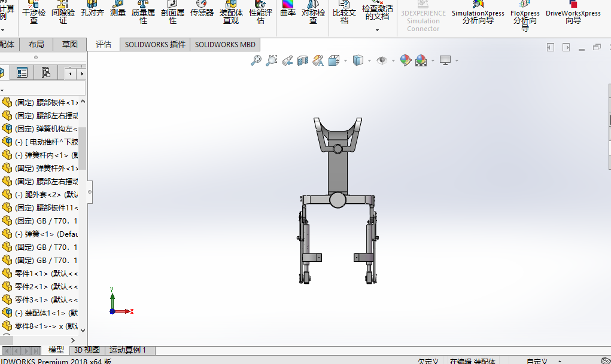Toggle the Hide/Show Items eye icon
611x364 pixels.
(382, 60)
